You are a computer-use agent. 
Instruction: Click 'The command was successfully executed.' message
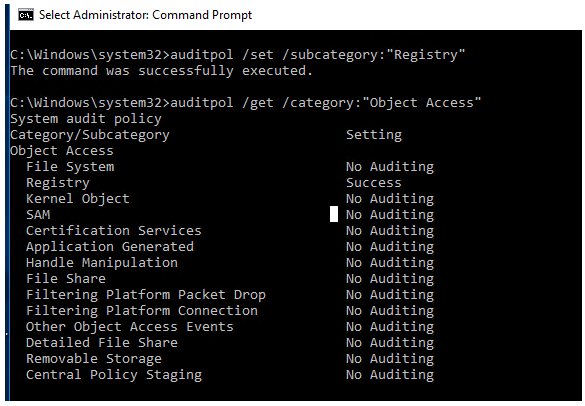161,71
